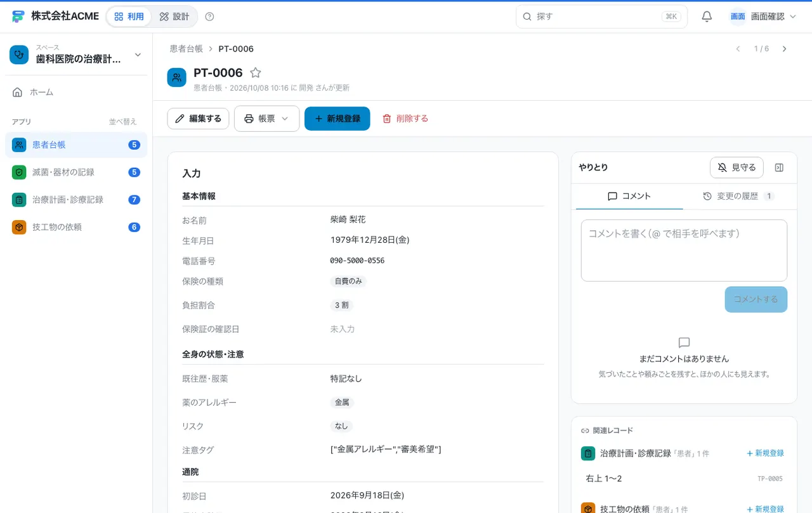Screen dimensions: 812x513
Task: Open the help question mark icon
Action: click(210, 16)
